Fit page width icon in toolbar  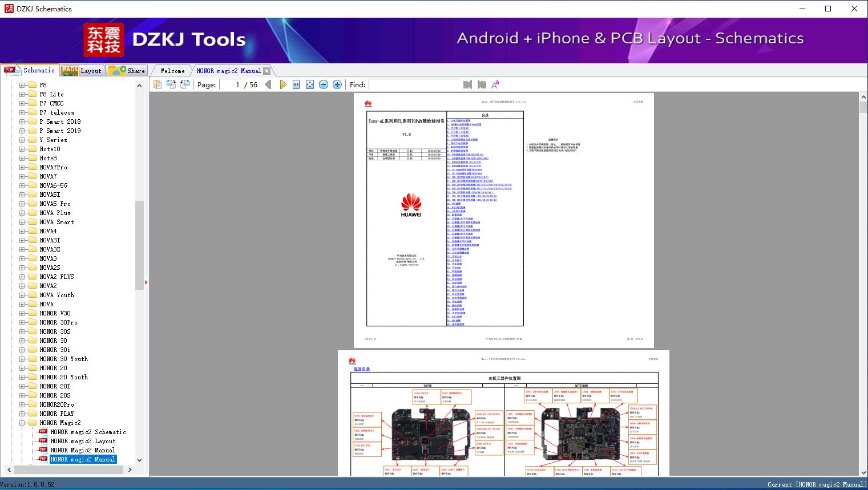(296, 84)
